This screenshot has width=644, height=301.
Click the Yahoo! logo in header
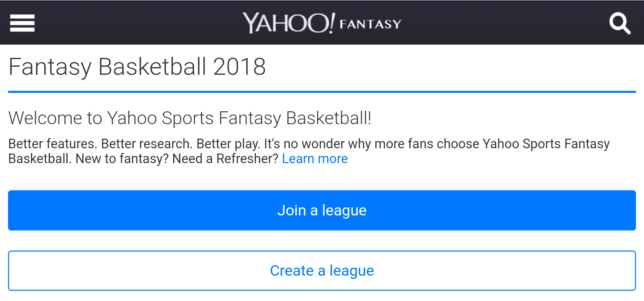pos(288,23)
